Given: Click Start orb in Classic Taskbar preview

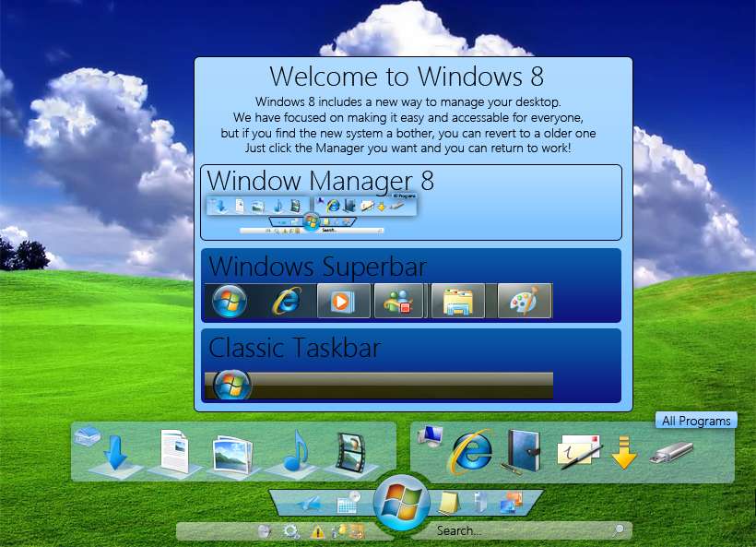Looking at the screenshot, I should pyautogui.click(x=232, y=385).
